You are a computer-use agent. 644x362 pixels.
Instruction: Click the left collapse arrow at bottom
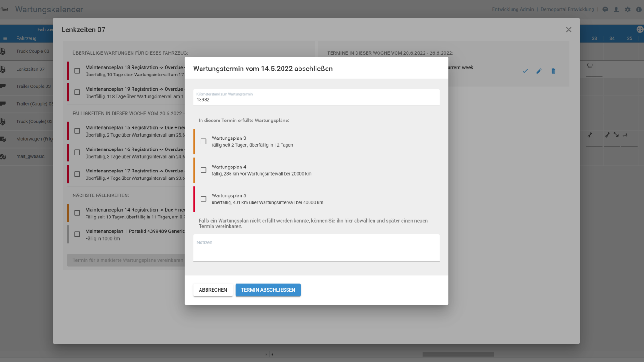272,355
